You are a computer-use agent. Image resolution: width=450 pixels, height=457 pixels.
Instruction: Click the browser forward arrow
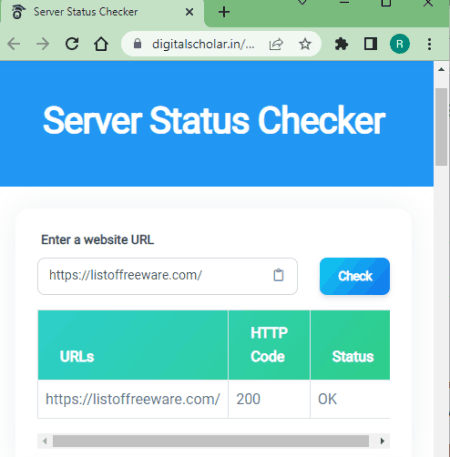(x=43, y=44)
